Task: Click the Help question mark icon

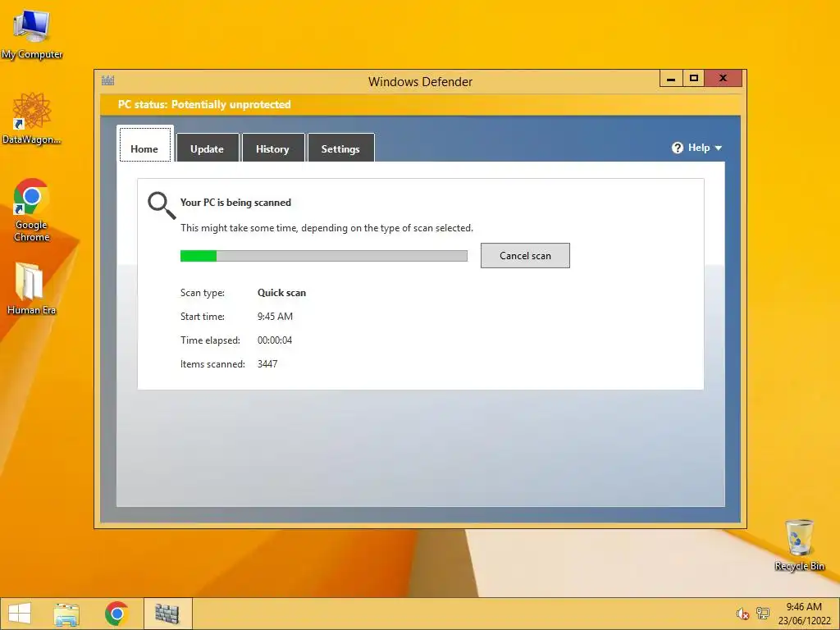Action: (677, 148)
